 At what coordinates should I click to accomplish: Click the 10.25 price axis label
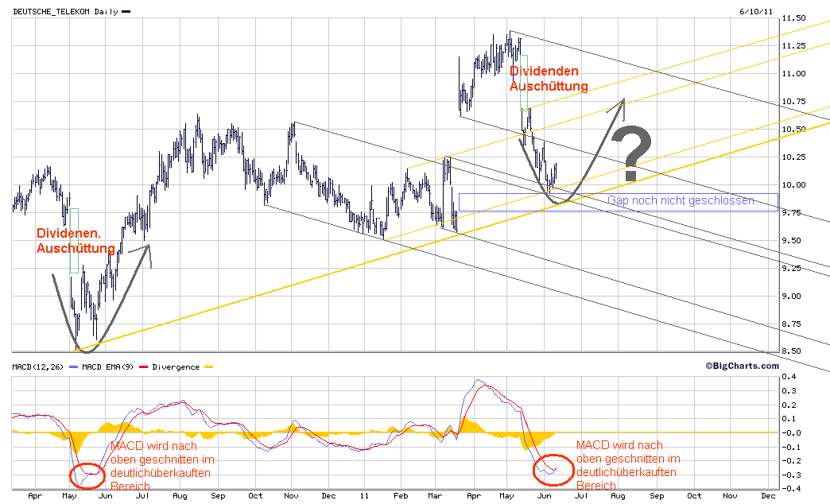(793, 157)
